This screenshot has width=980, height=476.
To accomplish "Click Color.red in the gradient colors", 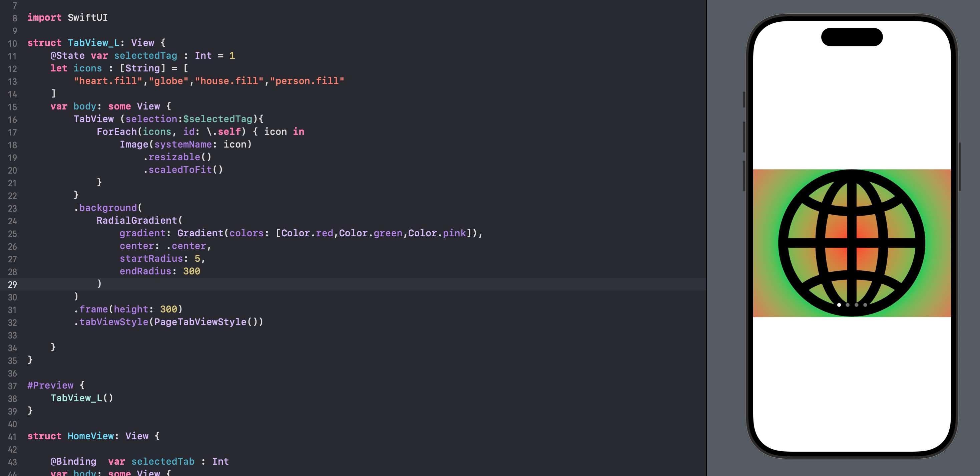I will coord(307,233).
